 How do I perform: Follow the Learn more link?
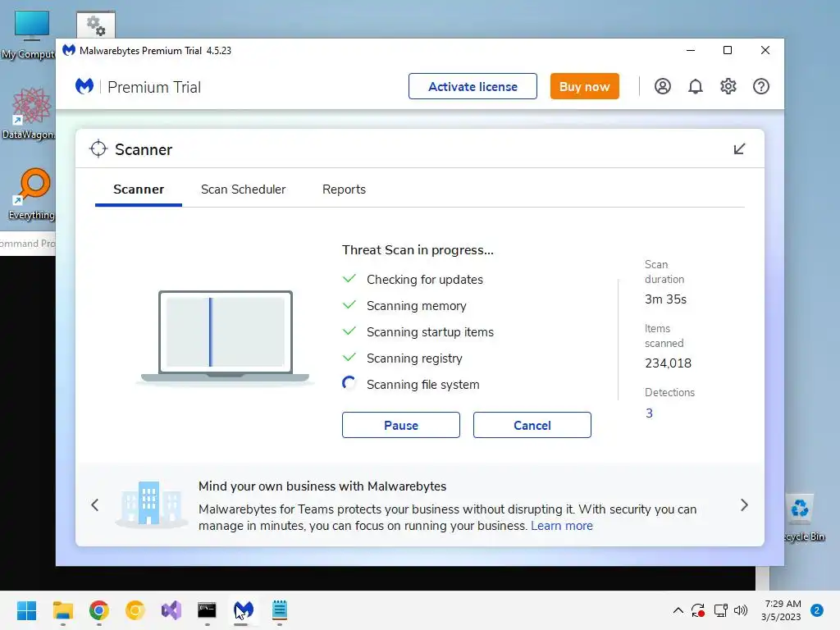(561, 526)
